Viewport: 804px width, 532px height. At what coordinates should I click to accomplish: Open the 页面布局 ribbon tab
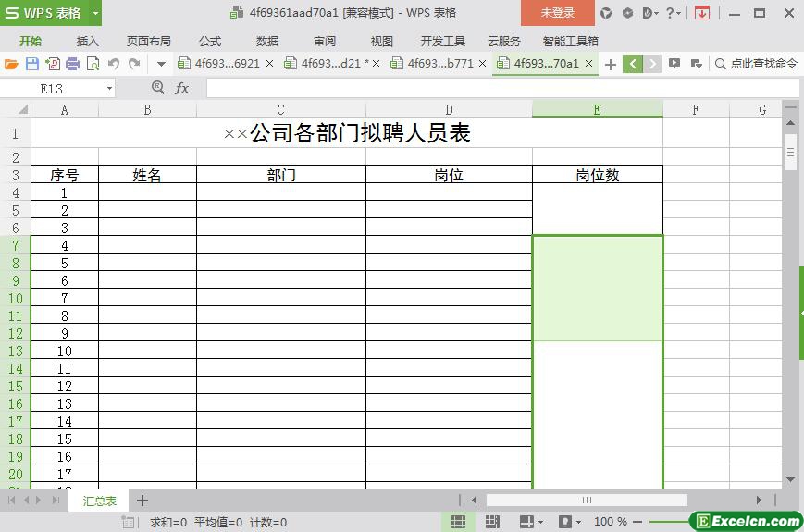(149, 41)
